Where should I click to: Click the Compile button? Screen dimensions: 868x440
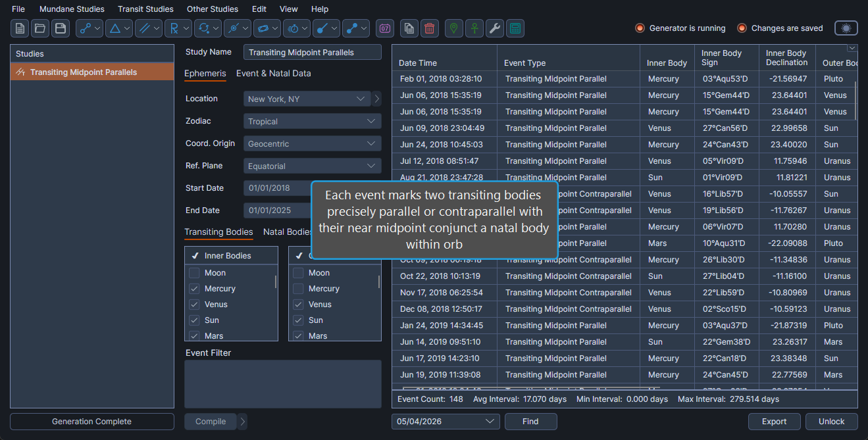(211, 422)
